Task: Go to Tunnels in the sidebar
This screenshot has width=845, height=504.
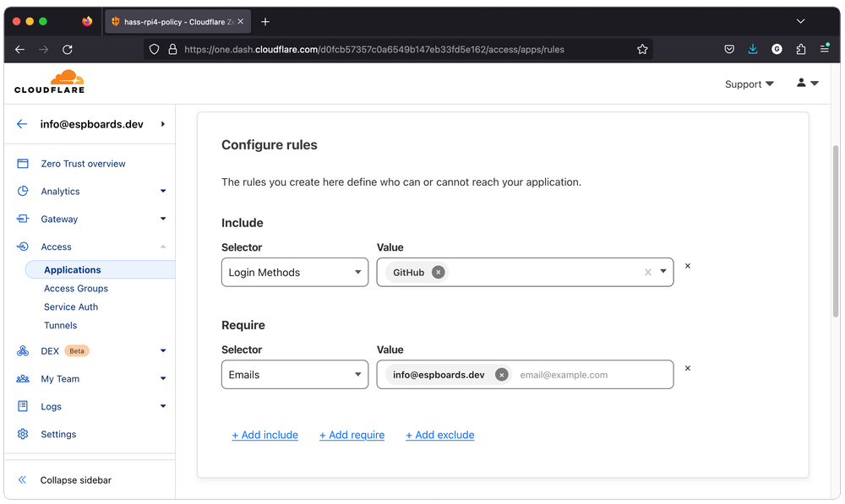Action: (60, 325)
